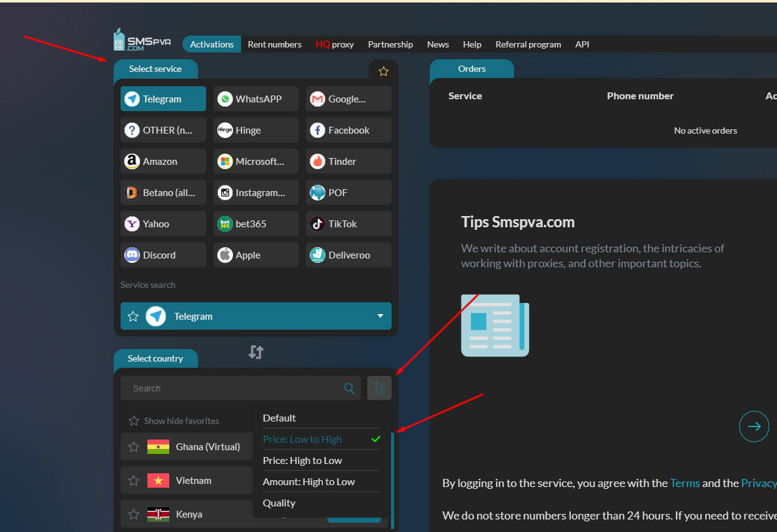Click the next tip arrow button
Screen dimensions: 777x532
(754, 426)
